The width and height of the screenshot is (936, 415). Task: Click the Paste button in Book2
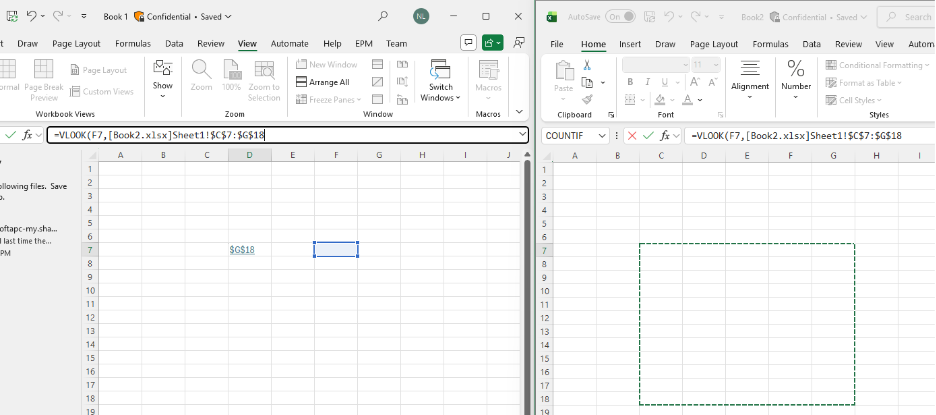point(564,80)
